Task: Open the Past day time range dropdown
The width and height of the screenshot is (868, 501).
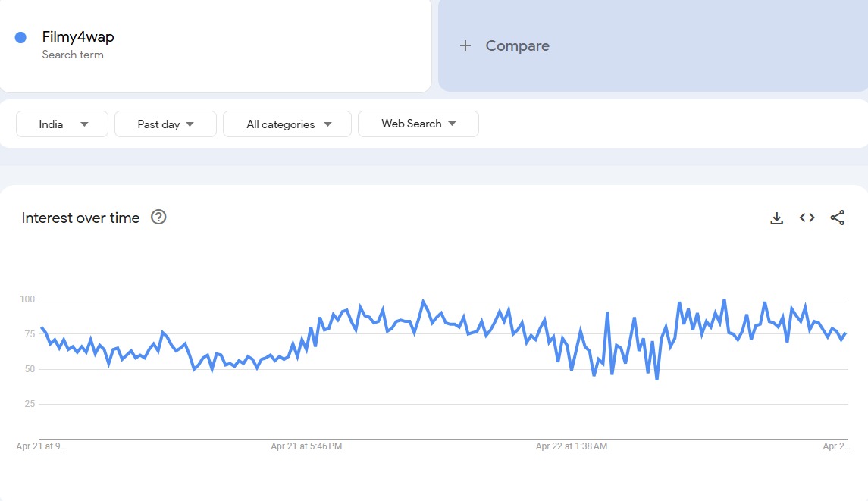Action: (165, 124)
